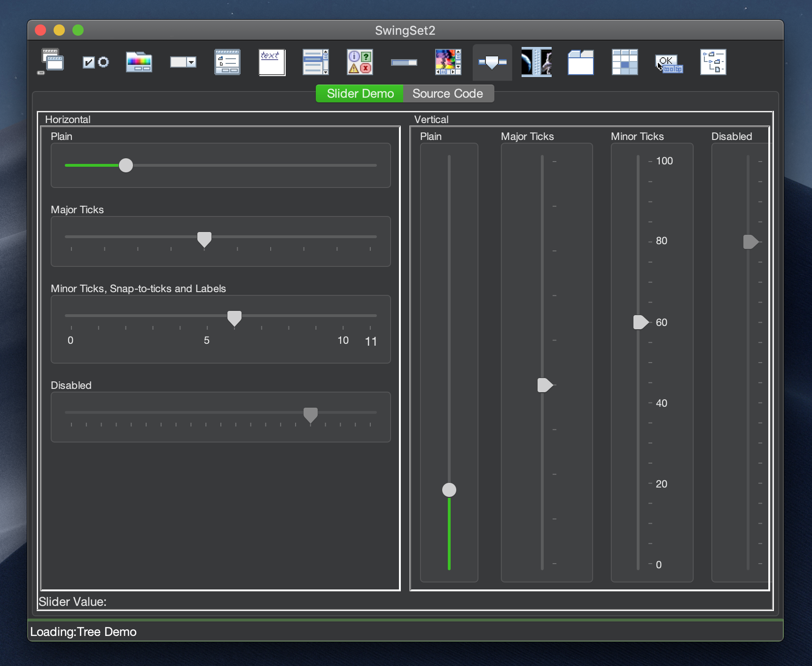
Task: Open the List demo icon
Action: (315, 62)
